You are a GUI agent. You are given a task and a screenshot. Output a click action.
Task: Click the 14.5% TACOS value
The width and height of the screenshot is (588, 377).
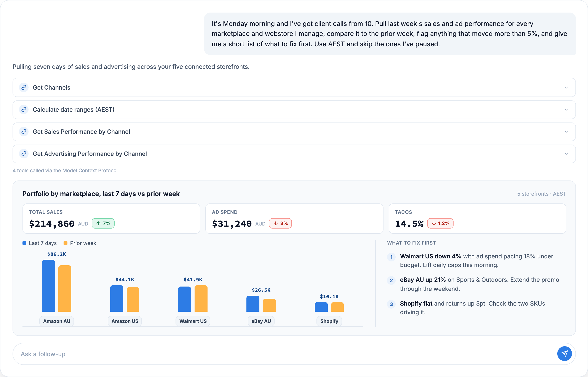coord(409,224)
